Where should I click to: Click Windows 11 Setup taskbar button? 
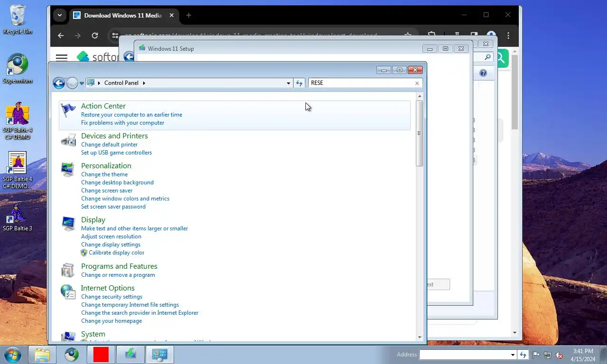130,355
